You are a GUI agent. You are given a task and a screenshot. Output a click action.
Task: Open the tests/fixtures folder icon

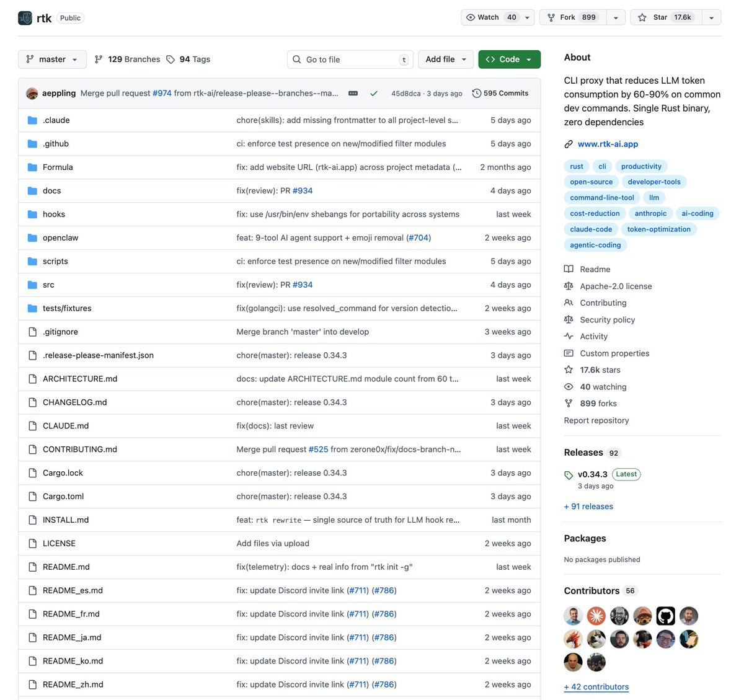pos(33,309)
